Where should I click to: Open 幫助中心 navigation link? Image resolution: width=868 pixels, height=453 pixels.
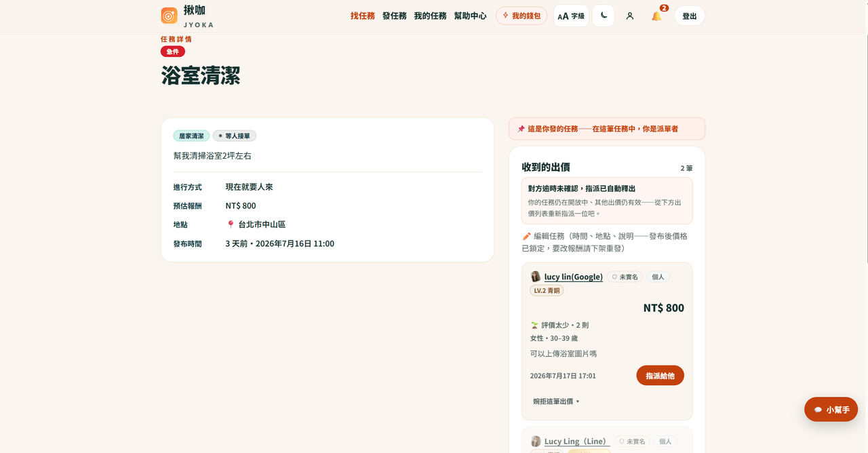click(471, 16)
